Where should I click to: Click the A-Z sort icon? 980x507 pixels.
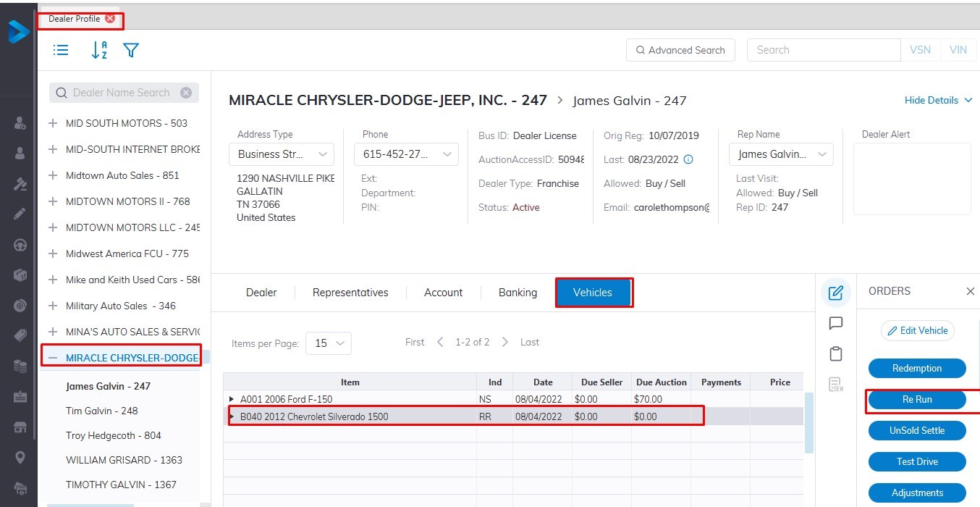coord(99,50)
